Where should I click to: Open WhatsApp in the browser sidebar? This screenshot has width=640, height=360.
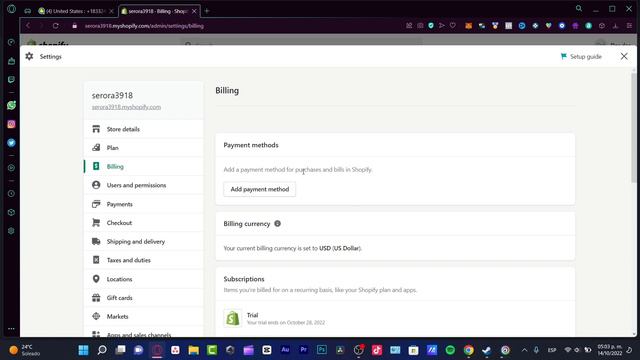coord(11,105)
